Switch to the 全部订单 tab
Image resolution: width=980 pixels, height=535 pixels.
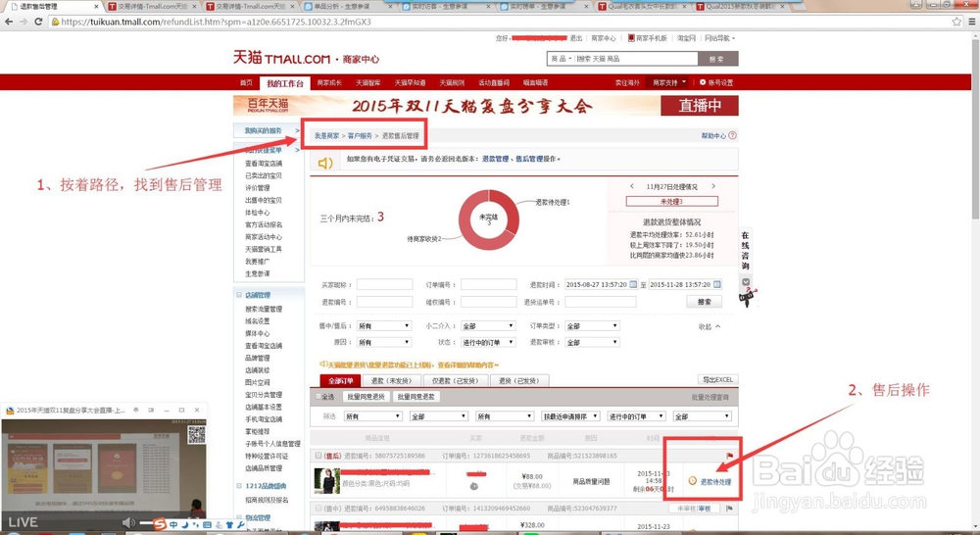341,380
